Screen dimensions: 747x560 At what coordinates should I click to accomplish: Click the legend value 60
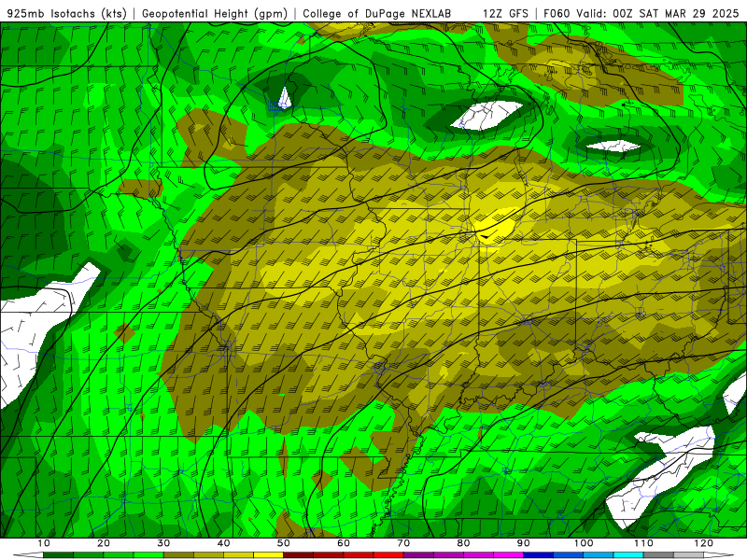coord(344,543)
